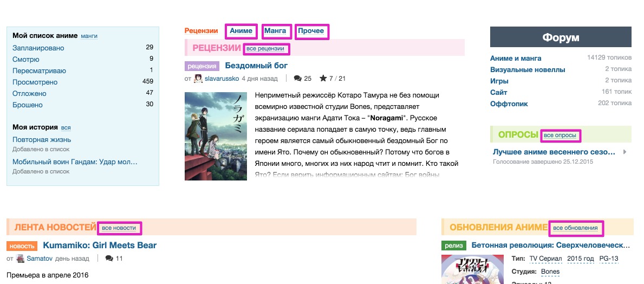Open the Бездомный бог review title
Viewport: 644px width, 284px height.
click(x=256, y=66)
